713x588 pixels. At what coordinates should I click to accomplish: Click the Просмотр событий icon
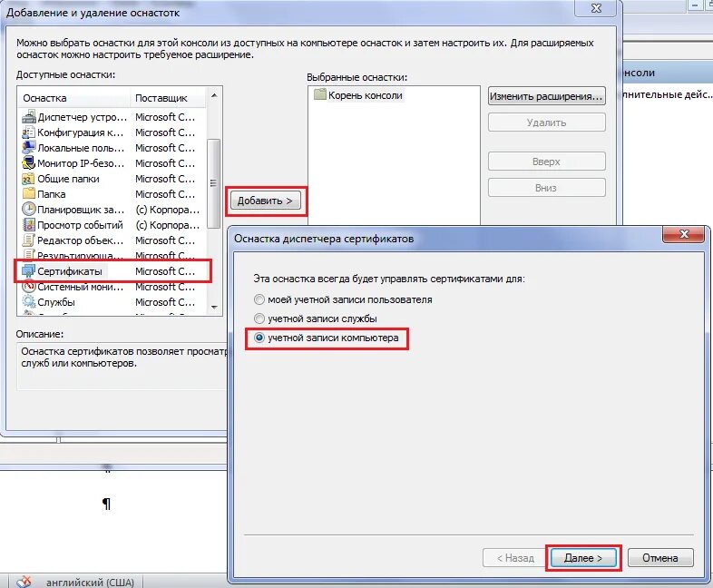(29, 225)
